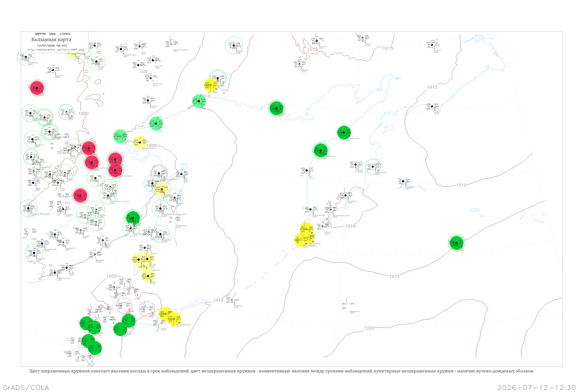Screen dimensions: 588x392
Task: Click the Тында red thunderstorm station circle
Action: pyautogui.click(x=37, y=88)
